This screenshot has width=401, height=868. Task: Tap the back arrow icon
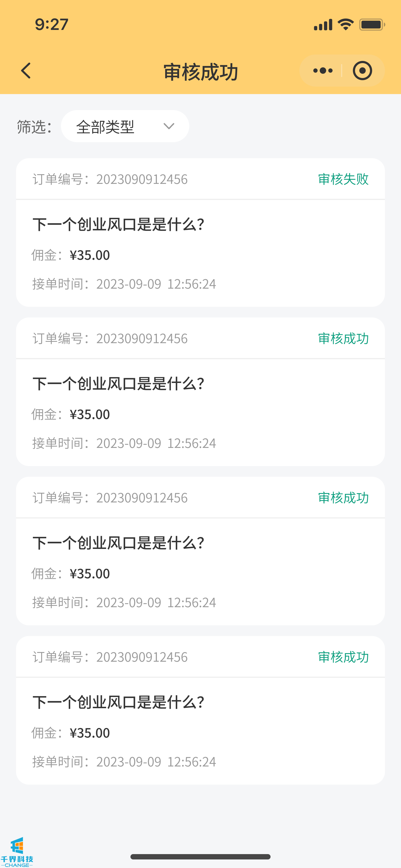click(x=26, y=71)
